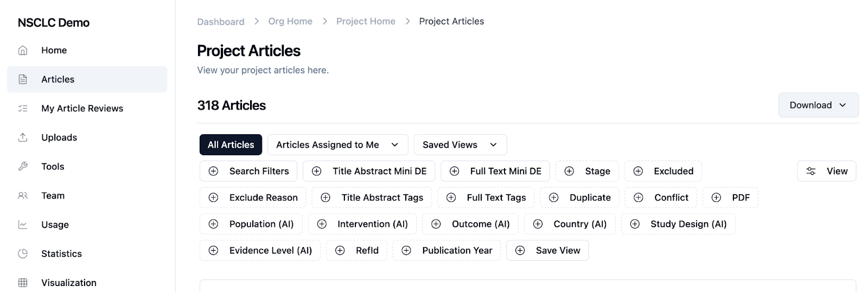Open the View settings sliders button
The height and width of the screenshot is (292, 868).
click(826, 172)
